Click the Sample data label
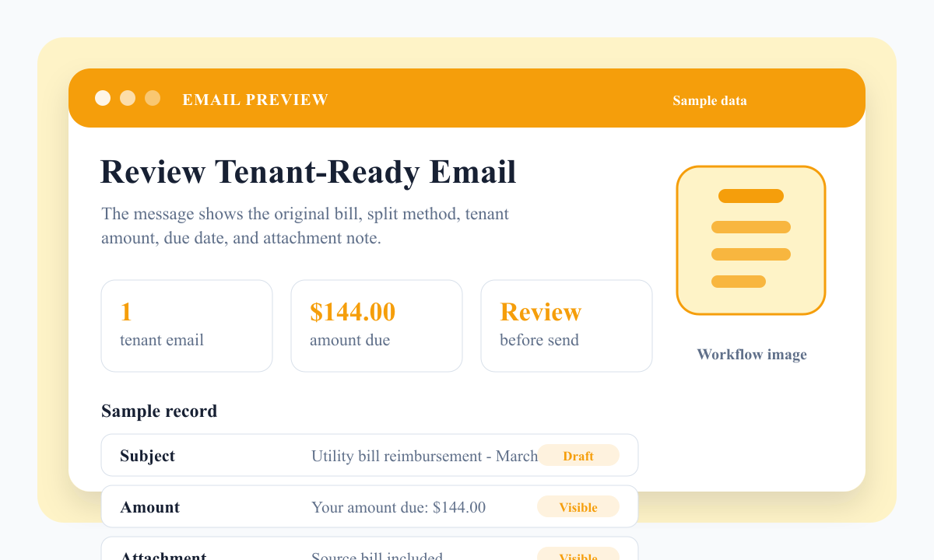This screenshot has height=560, width=934. tap(710, 100)
